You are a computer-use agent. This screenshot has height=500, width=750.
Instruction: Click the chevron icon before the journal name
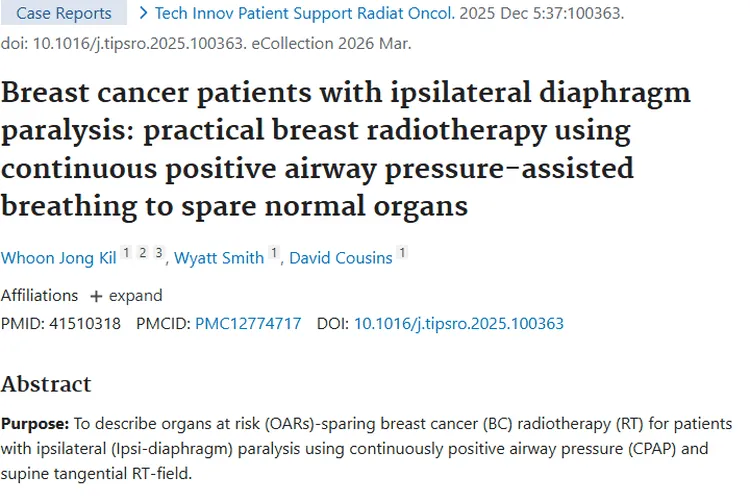pos(143,14)
